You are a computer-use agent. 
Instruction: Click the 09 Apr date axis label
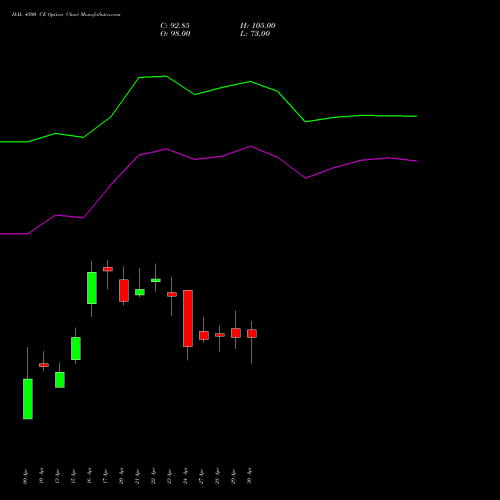click(x=26, y=477)
